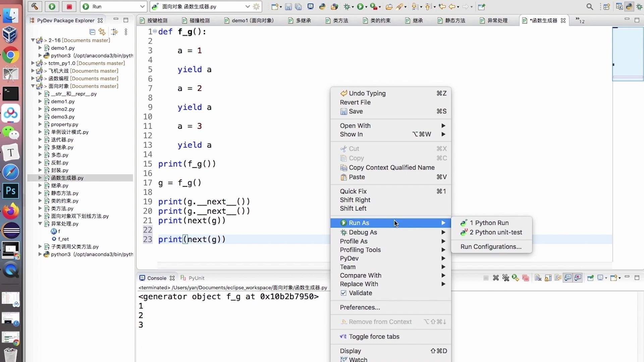Toggle the Validate checkbox in context menu

tap(343, 293)
